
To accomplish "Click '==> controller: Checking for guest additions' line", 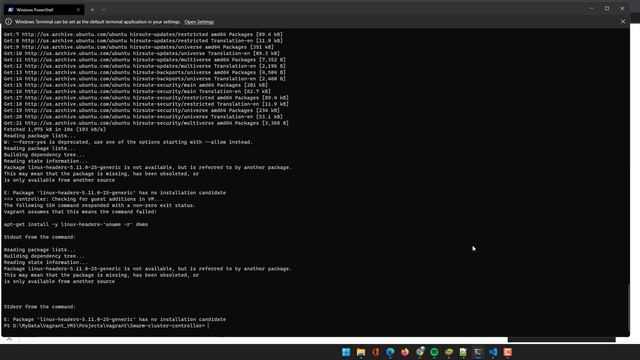I will pyautogui.click(x=82, y=199).
